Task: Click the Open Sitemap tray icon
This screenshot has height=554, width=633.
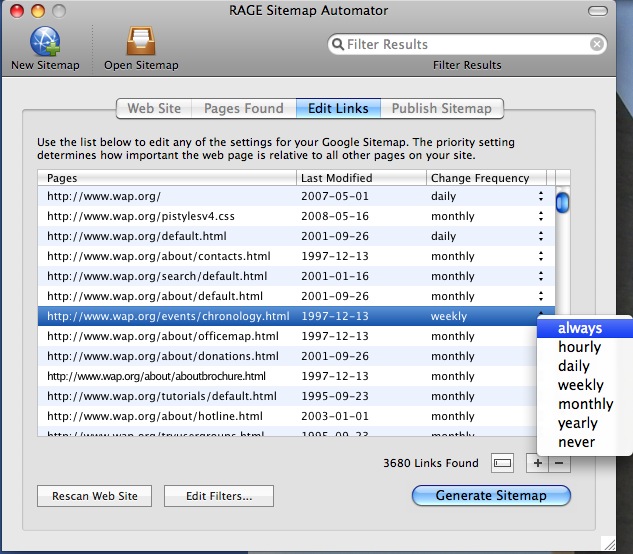Action: point(140,41)
